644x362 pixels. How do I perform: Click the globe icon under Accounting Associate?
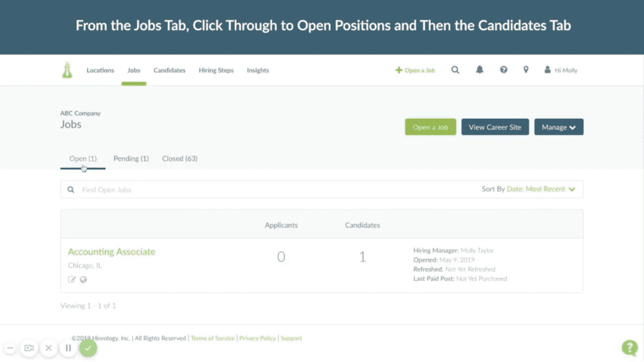84,280
